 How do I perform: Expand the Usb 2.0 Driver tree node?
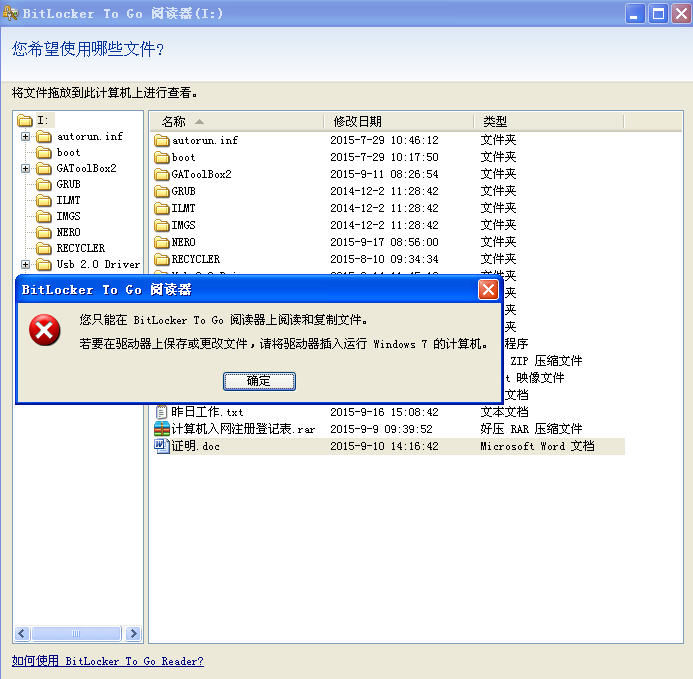pyautogui.click(x=26, y=264)
